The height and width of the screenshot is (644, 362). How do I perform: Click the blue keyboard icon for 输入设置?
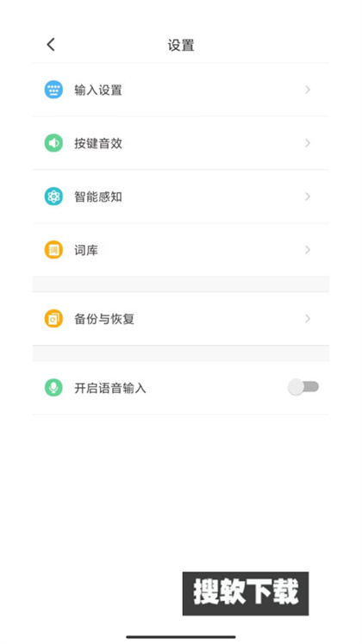[53, 90]
